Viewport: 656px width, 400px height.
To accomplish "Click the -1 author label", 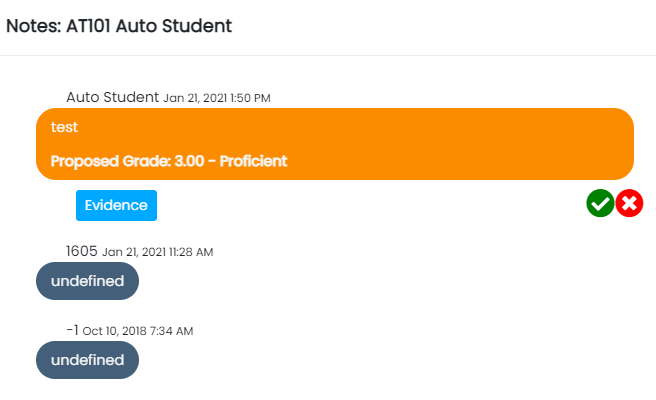I will (72, 329).
